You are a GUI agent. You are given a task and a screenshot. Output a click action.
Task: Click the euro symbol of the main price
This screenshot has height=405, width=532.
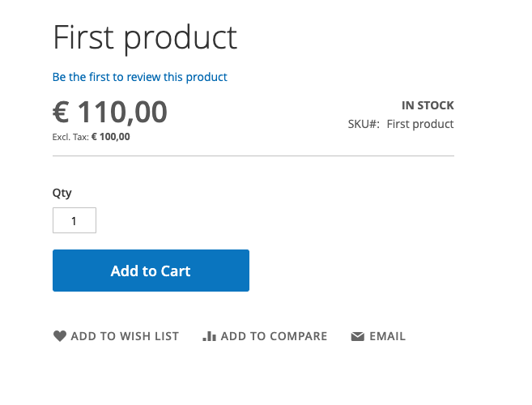[61, 112]
